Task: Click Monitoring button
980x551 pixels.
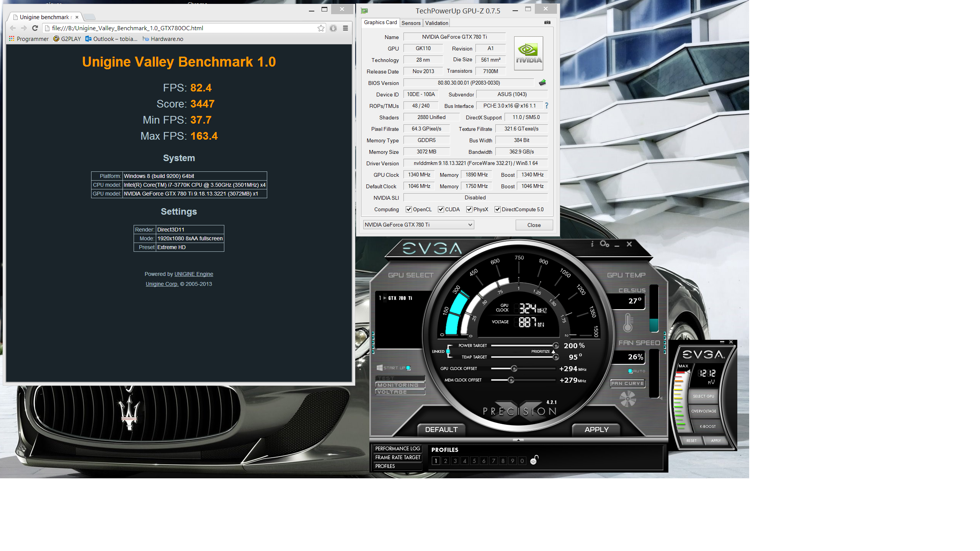Action: (400, 385)
